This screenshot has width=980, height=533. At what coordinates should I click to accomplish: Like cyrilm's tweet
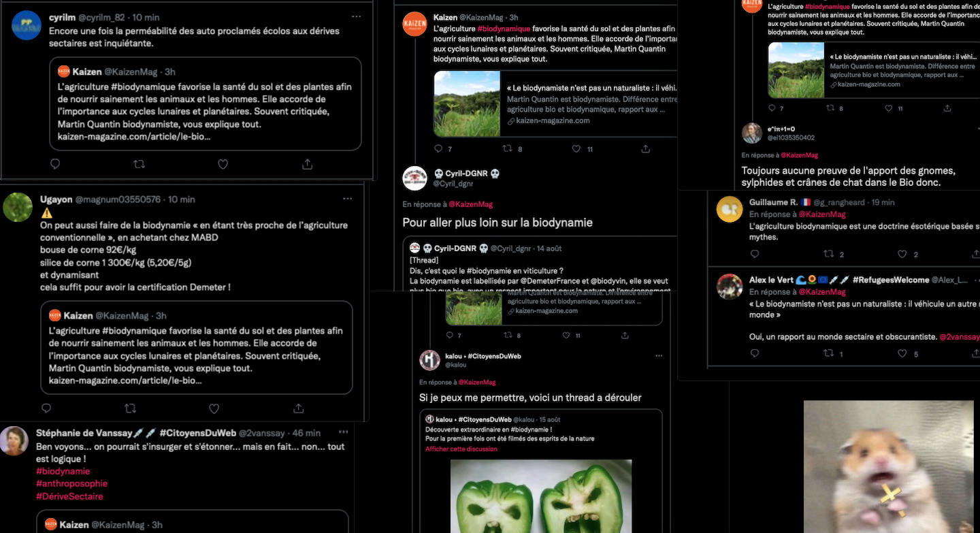point(223,164)
